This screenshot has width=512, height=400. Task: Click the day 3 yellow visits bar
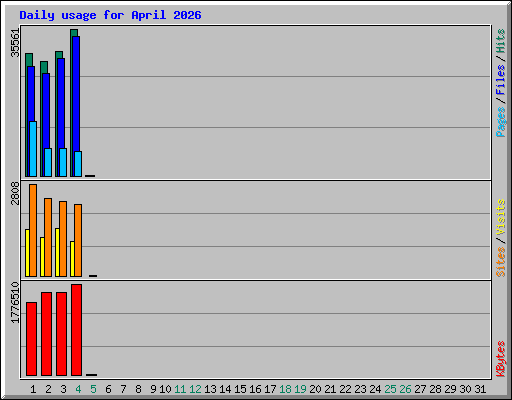[57, 252]
